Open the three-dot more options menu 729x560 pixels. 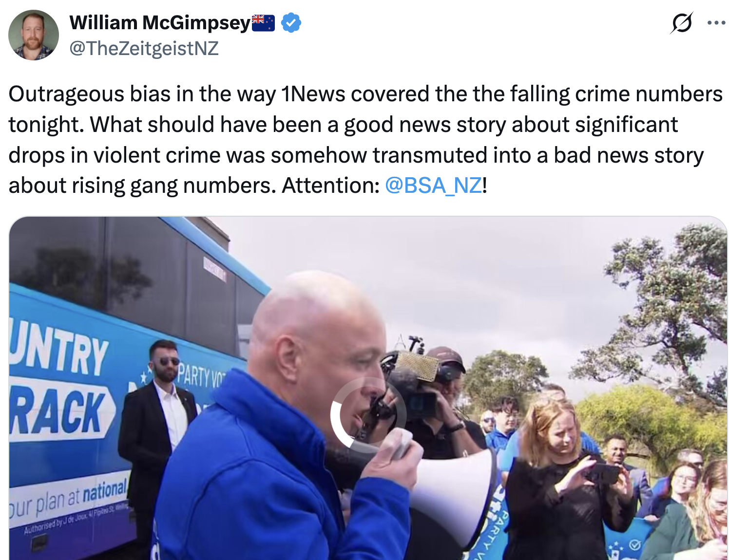(716, 23)
